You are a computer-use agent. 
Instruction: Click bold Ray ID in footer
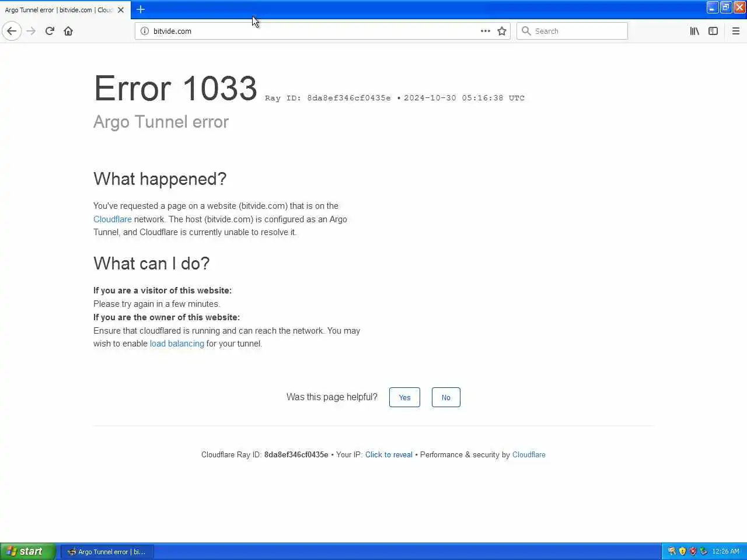click(x=296, y=455)
